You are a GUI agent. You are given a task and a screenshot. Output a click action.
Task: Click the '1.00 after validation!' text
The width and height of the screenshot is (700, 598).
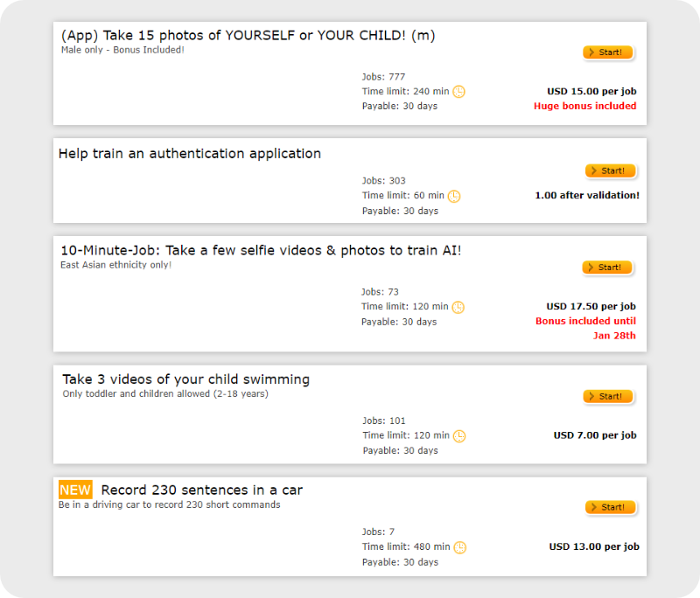[x=587, y=195]
